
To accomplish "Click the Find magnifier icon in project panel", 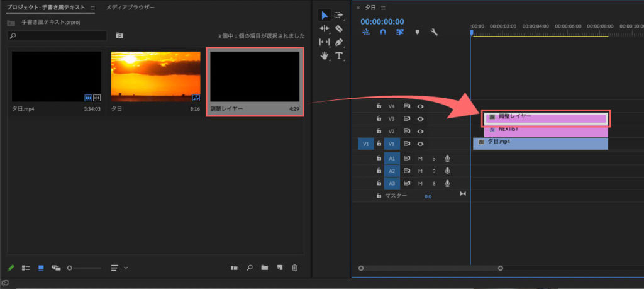I will 249,268.
